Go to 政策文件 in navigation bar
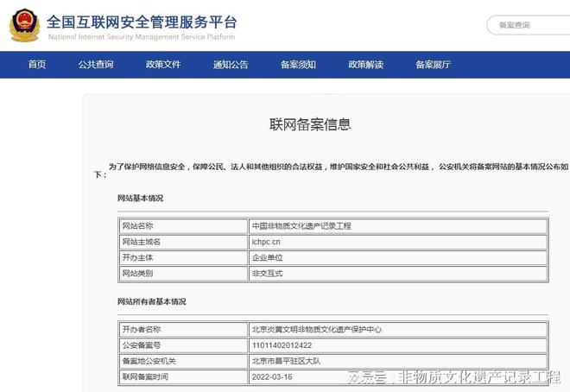 click(163, 65)
